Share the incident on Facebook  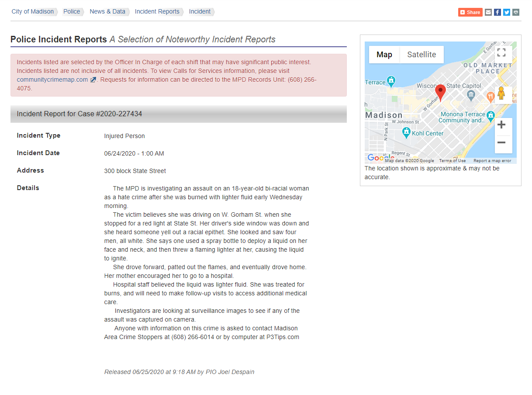[x=497, y=12]
